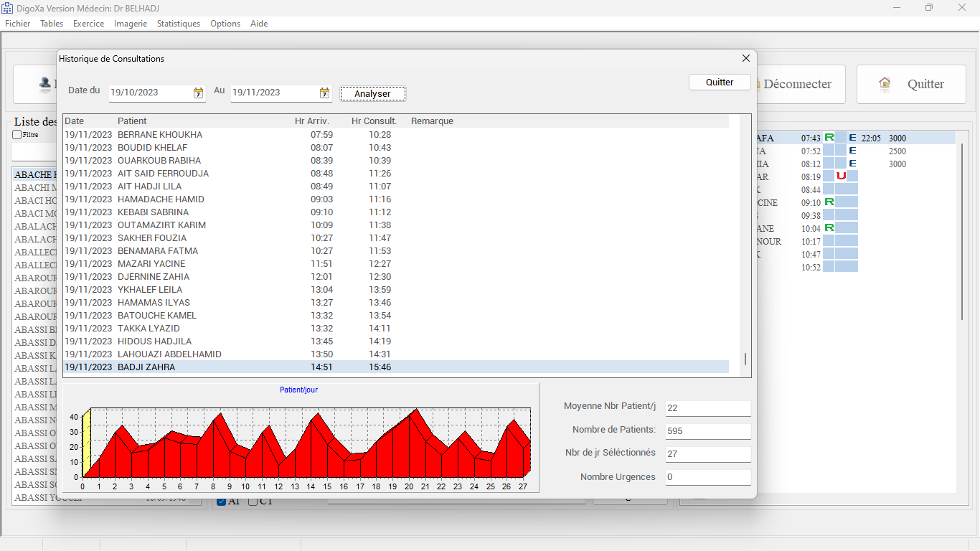The width and height of the screenshot is (980, 551).
Task: Click the DigoXa app icon in title bar
Action: pyautogui.click(x=7, y=7)
